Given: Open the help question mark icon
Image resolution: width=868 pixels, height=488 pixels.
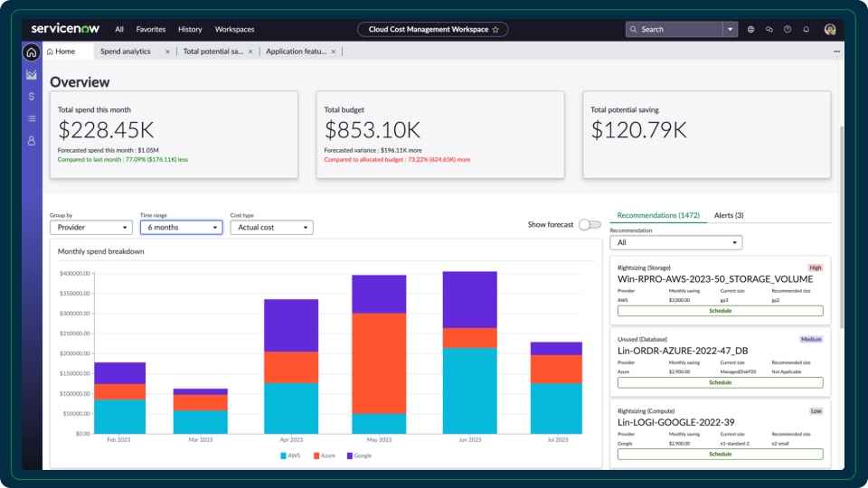Looking at the screenshot, I should (788, 29).
